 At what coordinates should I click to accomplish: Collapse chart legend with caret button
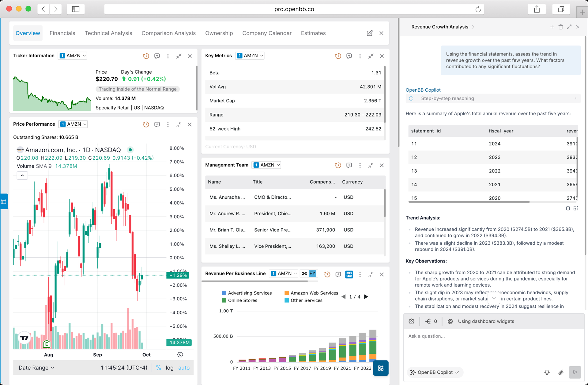click(22, 176)
